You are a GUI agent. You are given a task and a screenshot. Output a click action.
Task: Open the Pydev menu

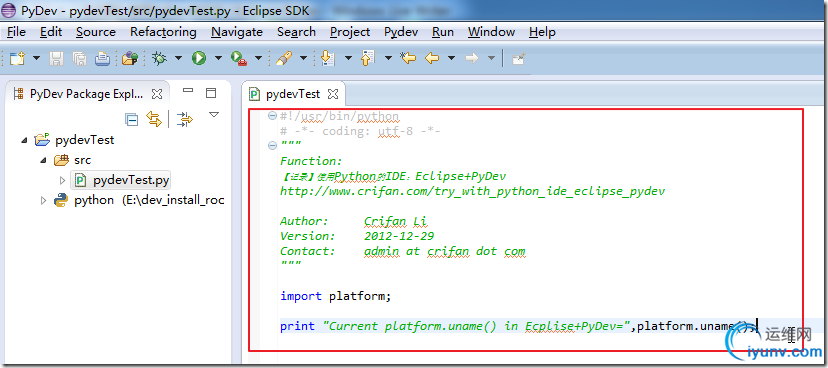tap(401, 32)
